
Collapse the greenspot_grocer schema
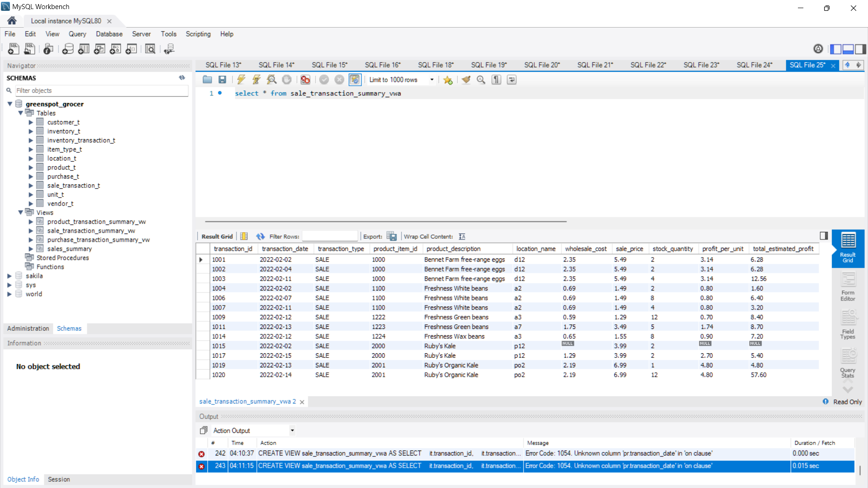[x=9, y=104]
